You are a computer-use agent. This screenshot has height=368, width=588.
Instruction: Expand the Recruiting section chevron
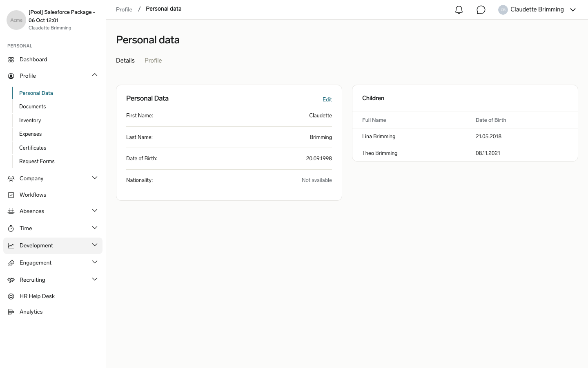point(95,279)
